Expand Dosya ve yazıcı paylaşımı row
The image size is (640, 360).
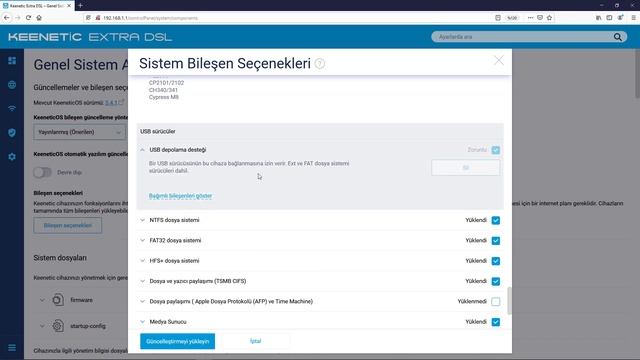point(142,281)
